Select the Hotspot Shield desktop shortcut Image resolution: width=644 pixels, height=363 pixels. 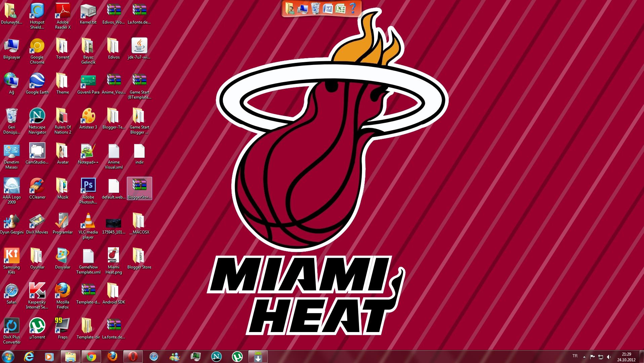tap(37, 16)
